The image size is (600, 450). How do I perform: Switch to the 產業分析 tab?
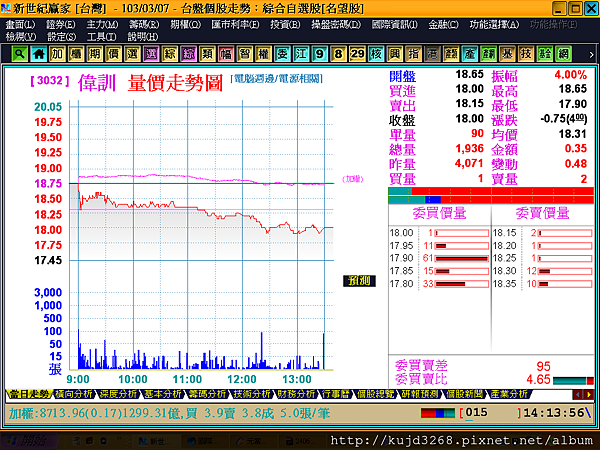(x=509, y=394)
